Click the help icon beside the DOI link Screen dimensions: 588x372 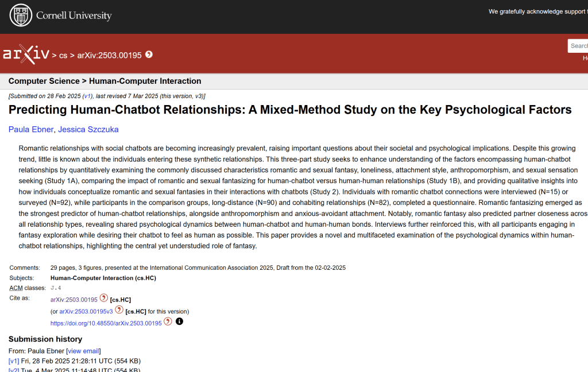tap(168, 322)
